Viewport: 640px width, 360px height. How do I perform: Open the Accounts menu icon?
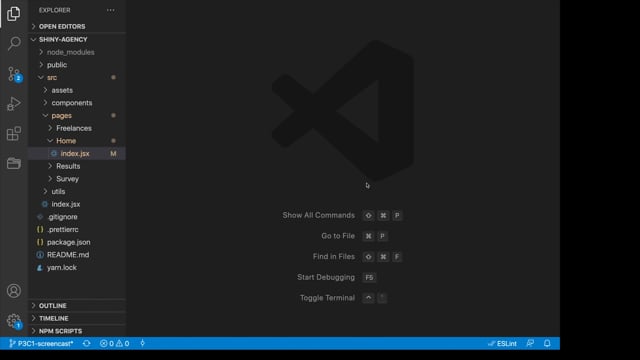pos(13,291)
